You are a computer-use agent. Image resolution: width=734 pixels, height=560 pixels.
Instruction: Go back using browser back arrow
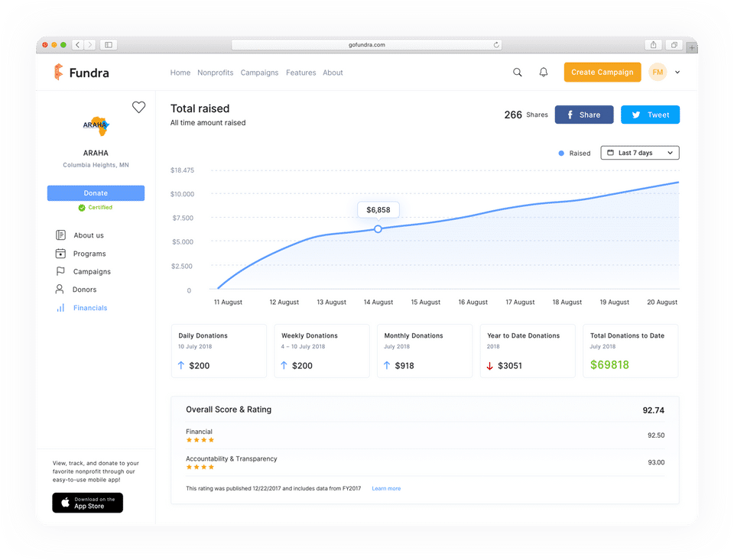click(78, 45)
